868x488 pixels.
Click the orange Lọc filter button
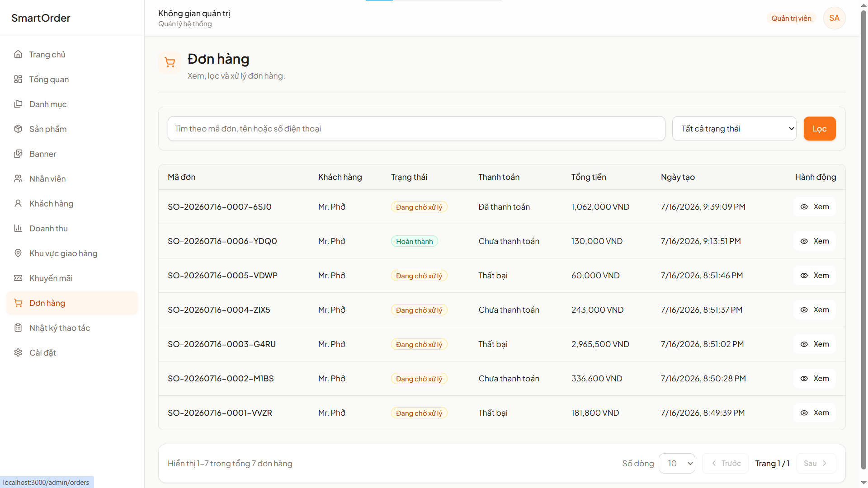pyautogui.click(x=819, y=129)
